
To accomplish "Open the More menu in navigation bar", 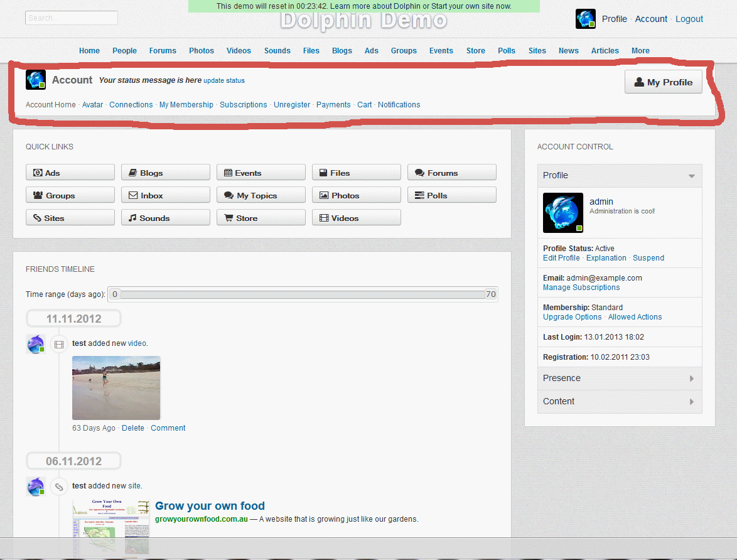I will coord(640,51).
